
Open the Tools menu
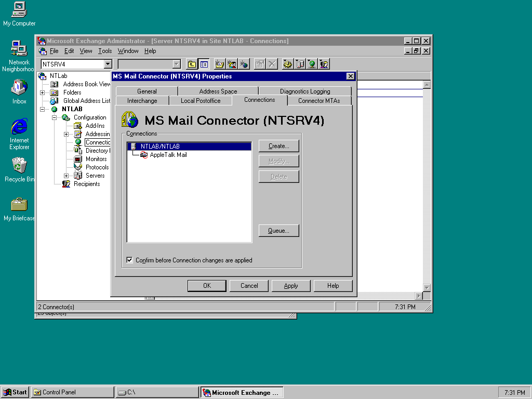click(105, 51)
